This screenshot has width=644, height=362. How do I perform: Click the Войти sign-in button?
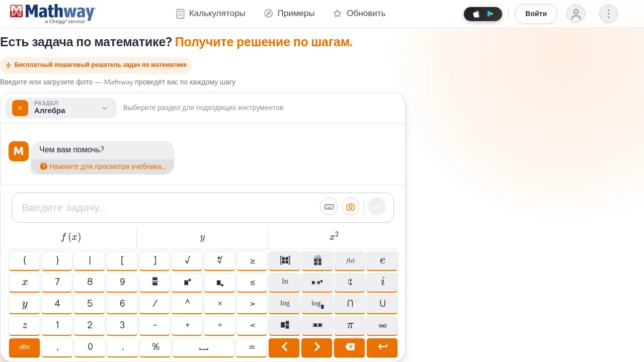[536, 14]
